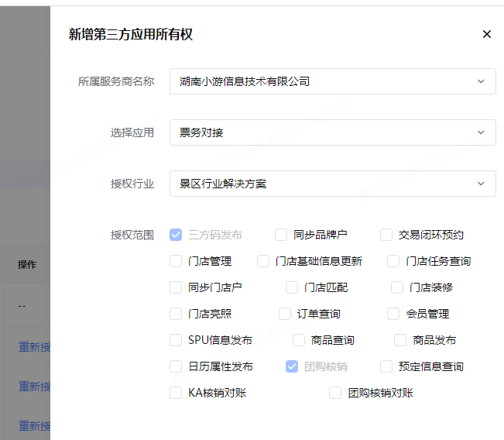Tick the 商品查询 checkbox

click(x=299, y=340)
